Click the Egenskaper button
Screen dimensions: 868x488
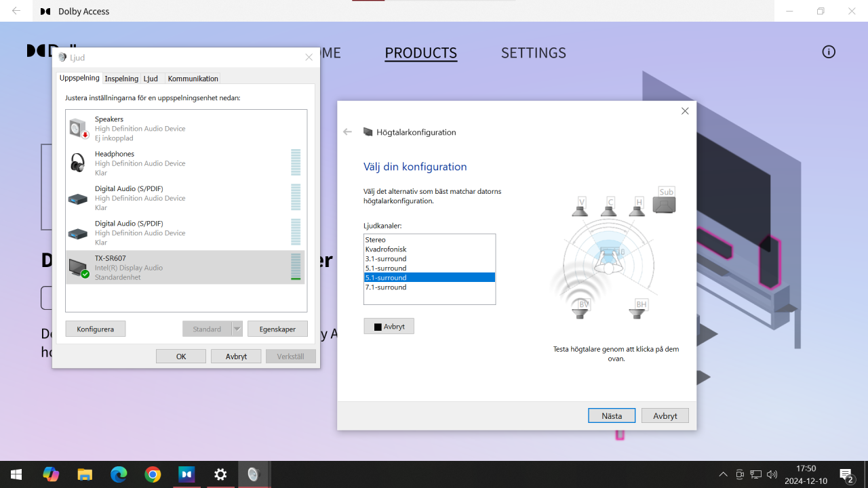click(277, 329)
